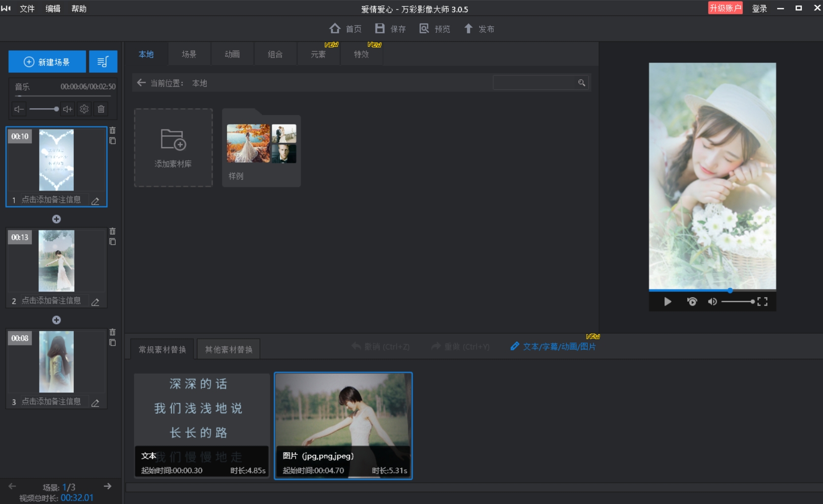The height and width of the screenshot is (504, 823).
Task: Go to 首页 home
Action: pyautogui.click(x=346, y=29)
